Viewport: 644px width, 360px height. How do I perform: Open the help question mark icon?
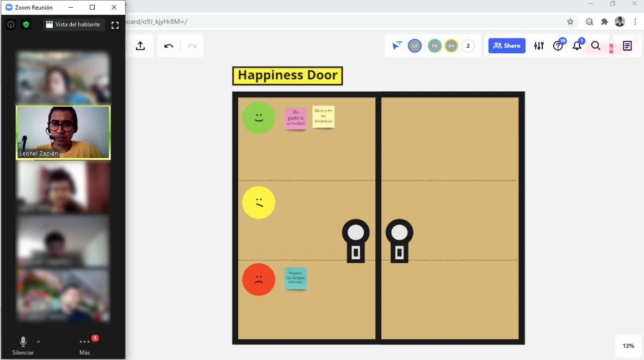click(x=558, y=46)
